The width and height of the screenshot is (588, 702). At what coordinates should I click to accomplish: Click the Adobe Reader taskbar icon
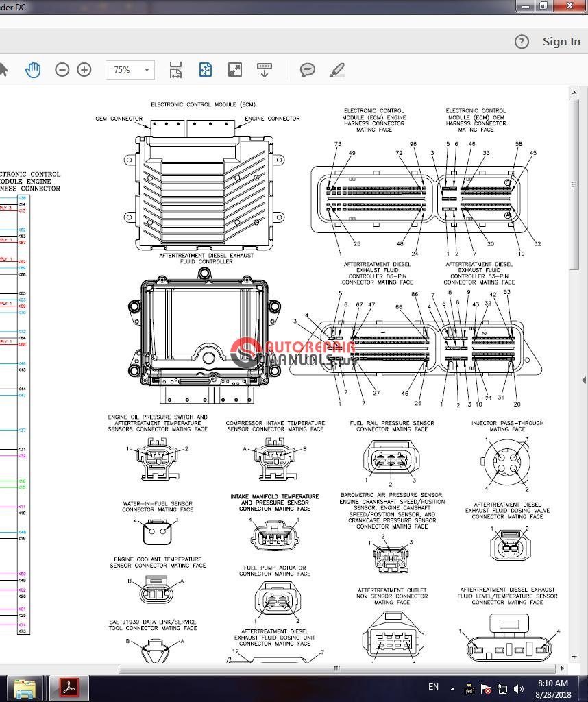(x=69, y=688)
